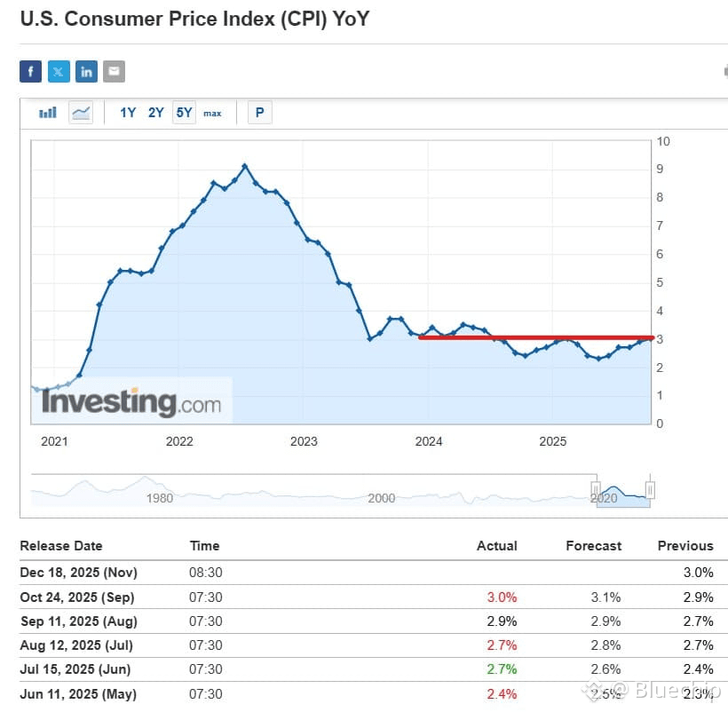
Task: Grab the left range navigator handle
Action: tap(597, 490)
